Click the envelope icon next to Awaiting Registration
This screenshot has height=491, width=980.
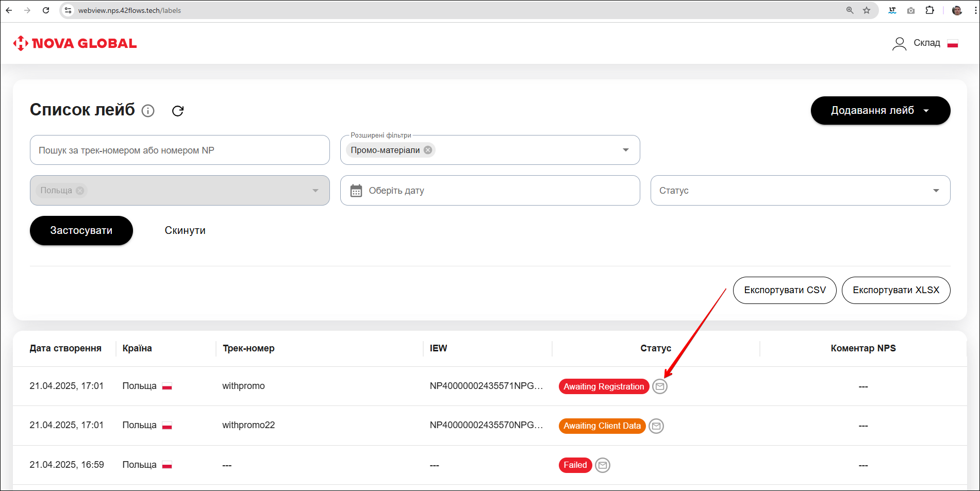click(x=660, y=386)
